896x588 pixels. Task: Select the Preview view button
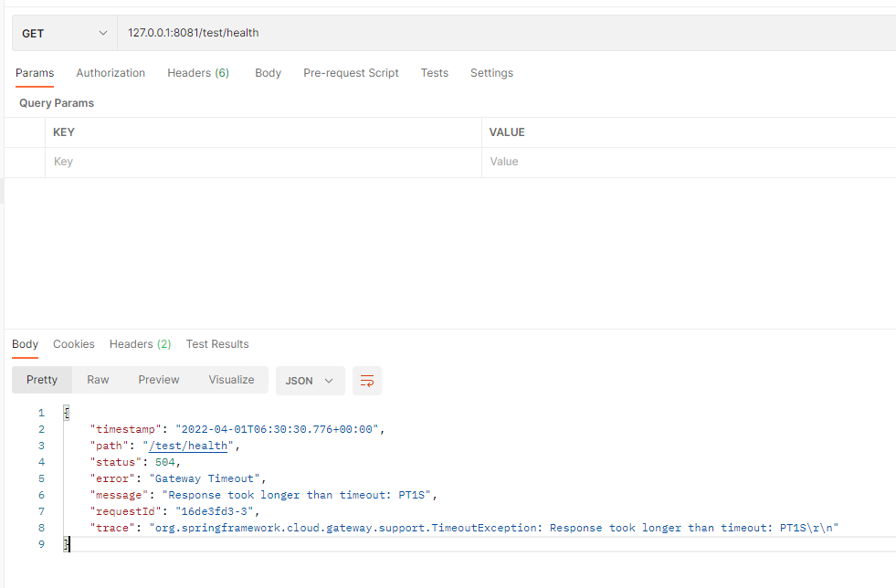pyautogui.click(x=158, y=380)
